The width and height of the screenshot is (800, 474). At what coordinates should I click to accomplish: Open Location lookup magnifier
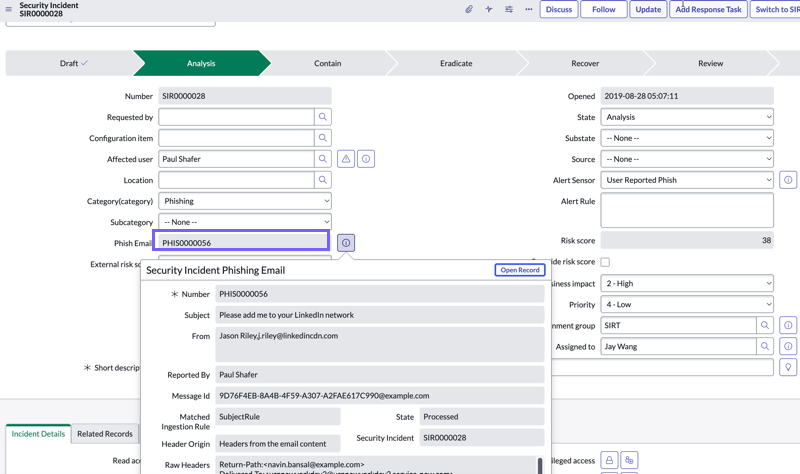(322, 180)
